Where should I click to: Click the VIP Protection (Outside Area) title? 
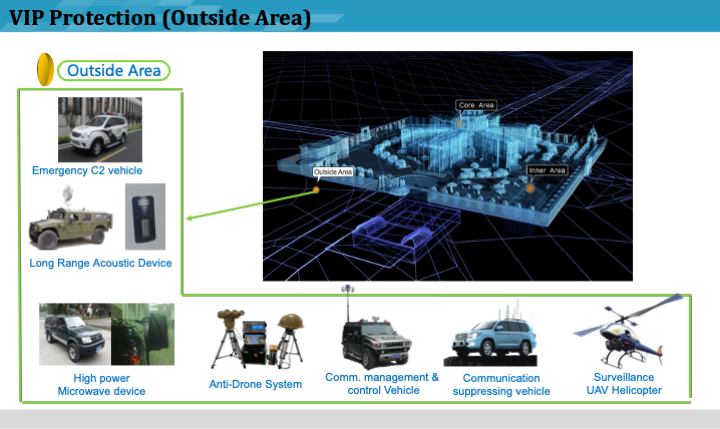[x=160, y=18]
